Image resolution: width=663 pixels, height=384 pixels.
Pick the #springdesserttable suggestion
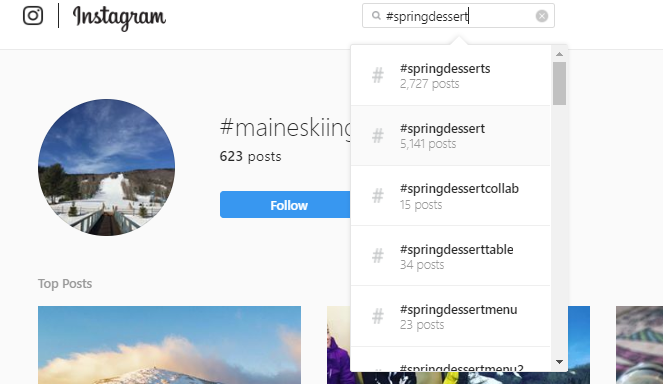(451, 256)
